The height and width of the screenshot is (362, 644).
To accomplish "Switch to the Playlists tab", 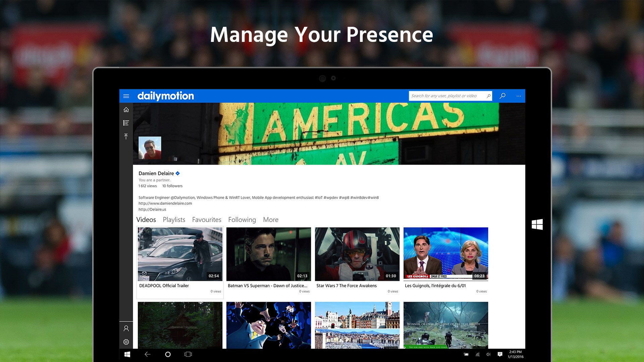I will [174, 220].
